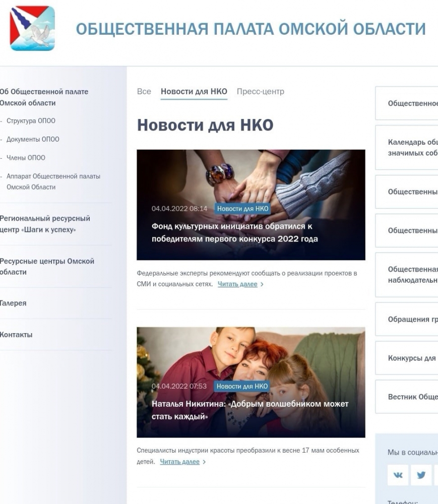Switch to the 'Все' news tab

click(144, 92)
